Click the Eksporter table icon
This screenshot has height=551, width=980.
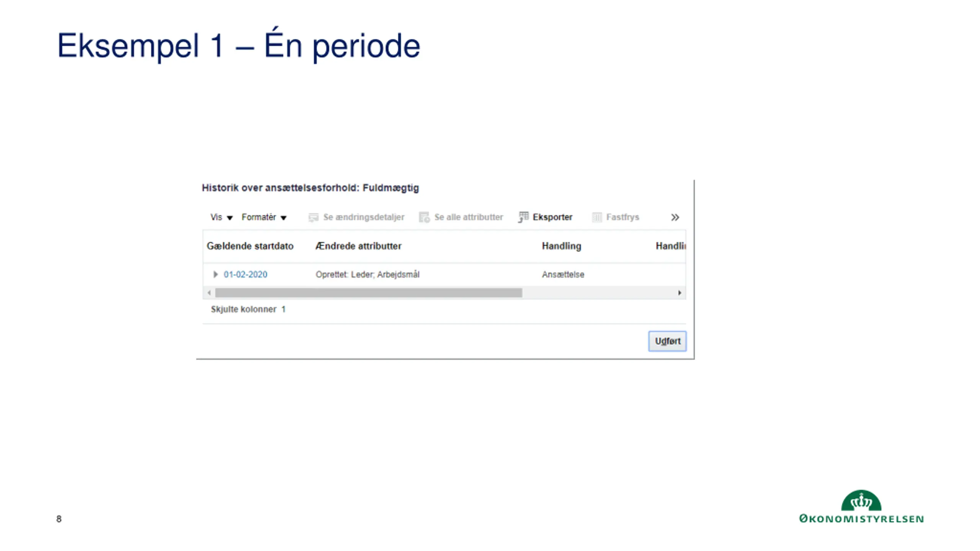pyautogui.click(x=523, y=217)
